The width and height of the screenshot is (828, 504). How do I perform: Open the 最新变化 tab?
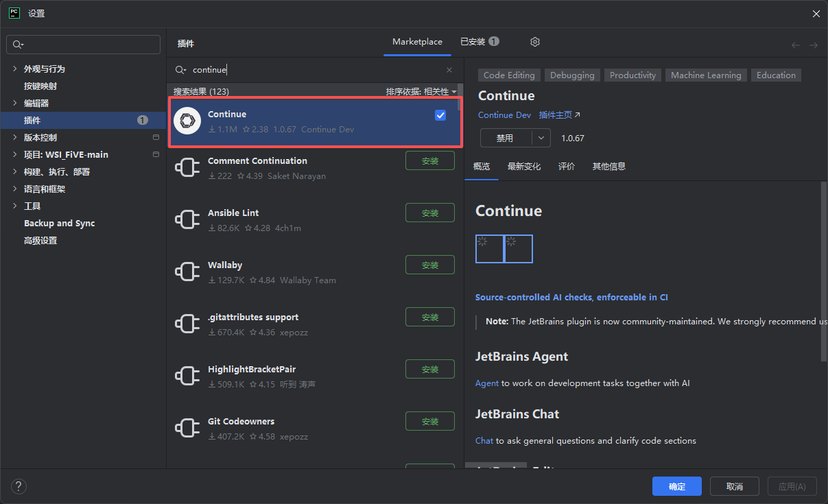click(524, 167)
